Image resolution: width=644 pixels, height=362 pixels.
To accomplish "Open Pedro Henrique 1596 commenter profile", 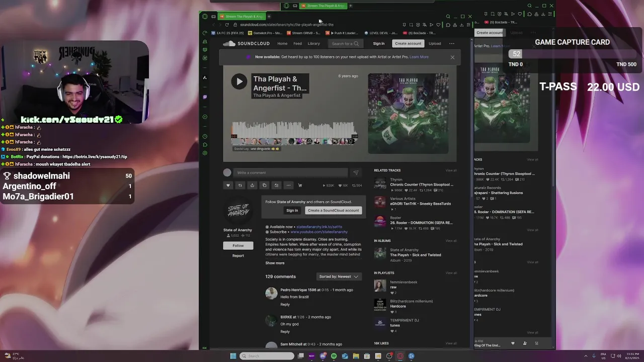I will point(298,290).
